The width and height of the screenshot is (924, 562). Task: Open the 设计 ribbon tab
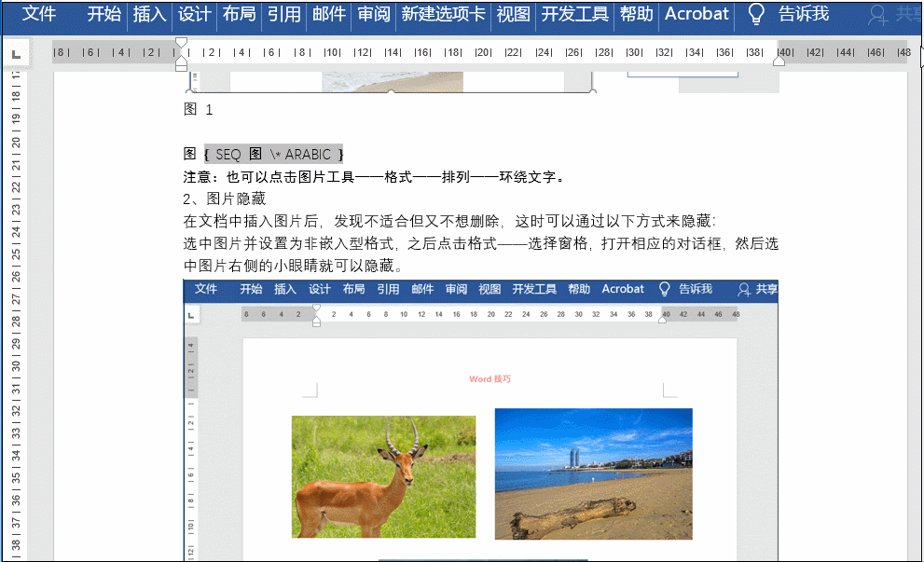coord(194,14)
